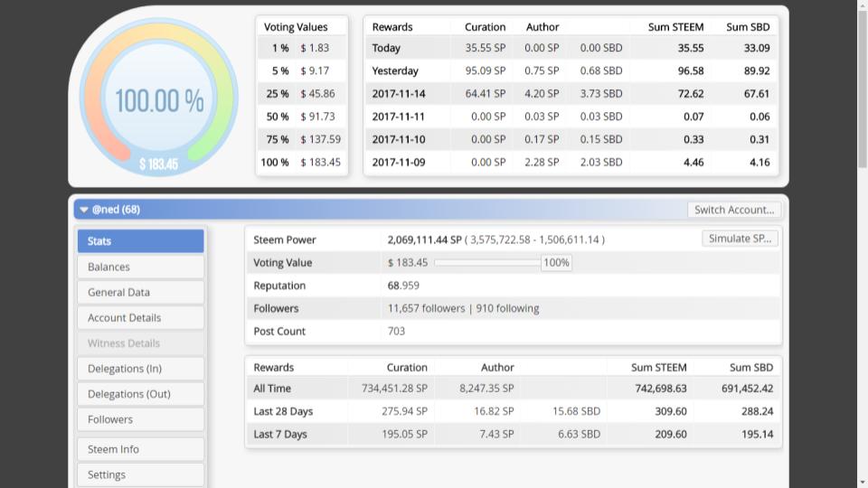868x488 pixels.
Task: Click the Sum STEEM header in top rewards
Action: (675, 26)
